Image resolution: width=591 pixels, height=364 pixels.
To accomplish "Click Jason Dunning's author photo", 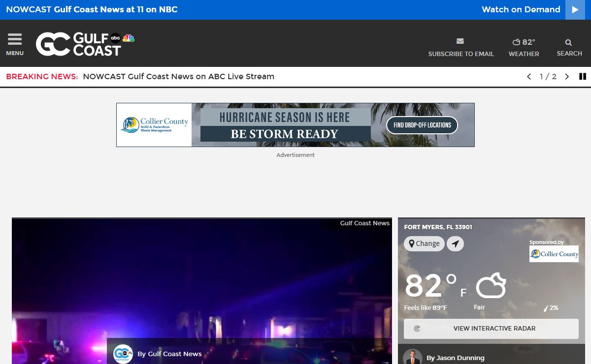I will click(413, 357).
